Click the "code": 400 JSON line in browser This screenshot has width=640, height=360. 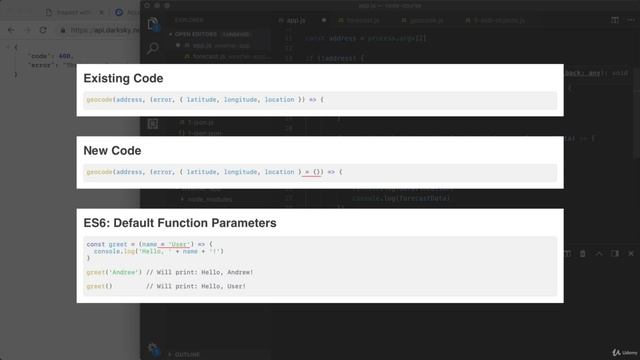50,56
